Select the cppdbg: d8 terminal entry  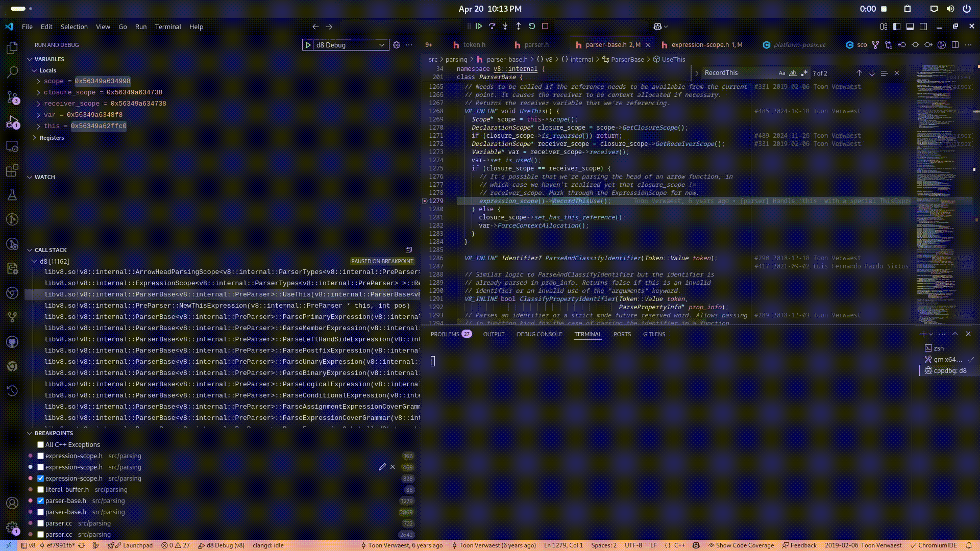949,371
